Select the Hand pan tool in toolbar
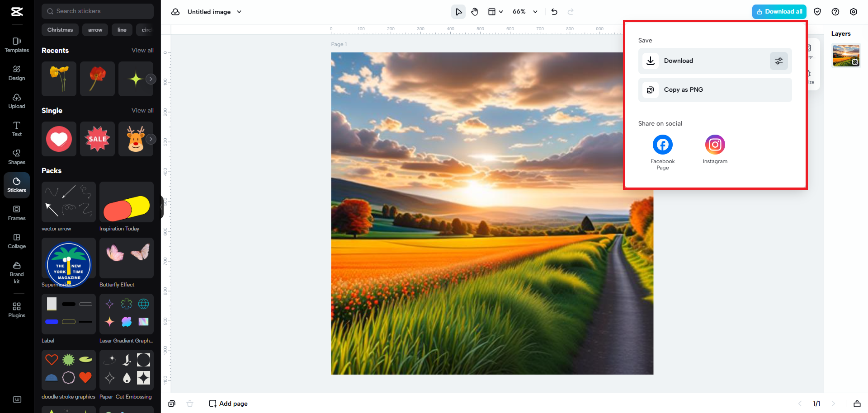868x413 pixels. click(x=475, y=11)
